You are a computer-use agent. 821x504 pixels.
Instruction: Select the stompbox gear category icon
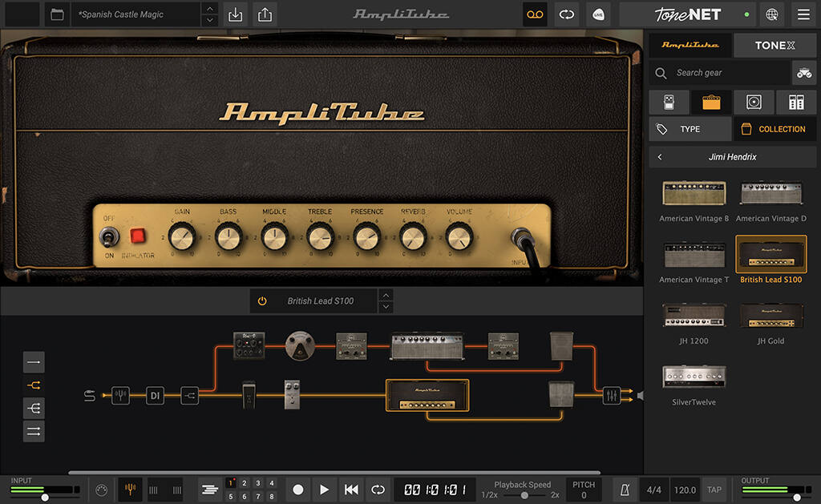click(x=669, y=102)
